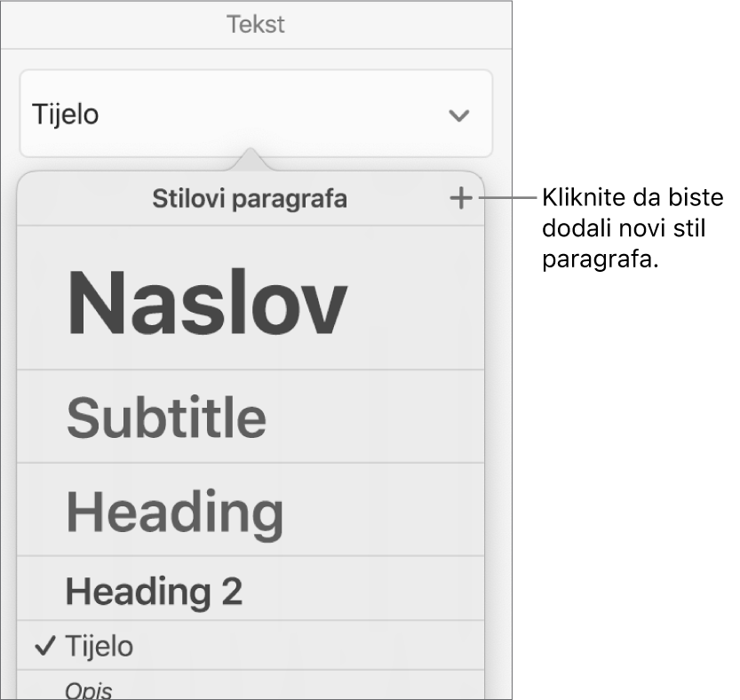Choose the Opis paragraph style

click(251, 686)
